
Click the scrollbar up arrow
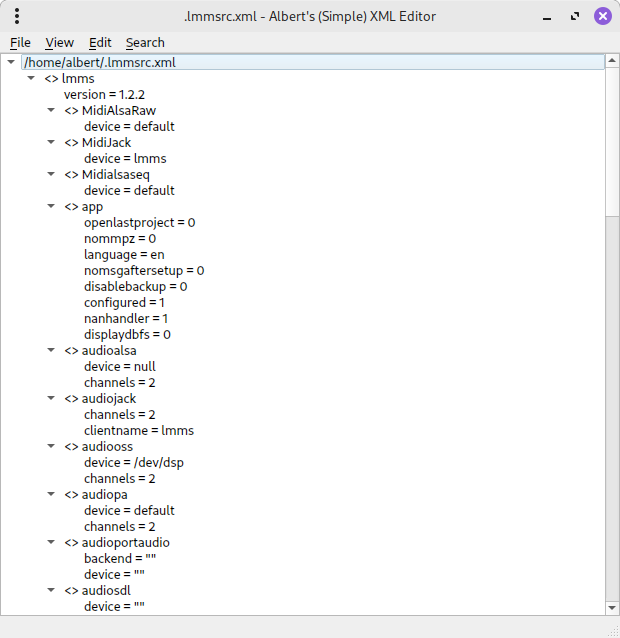[612, 61]
